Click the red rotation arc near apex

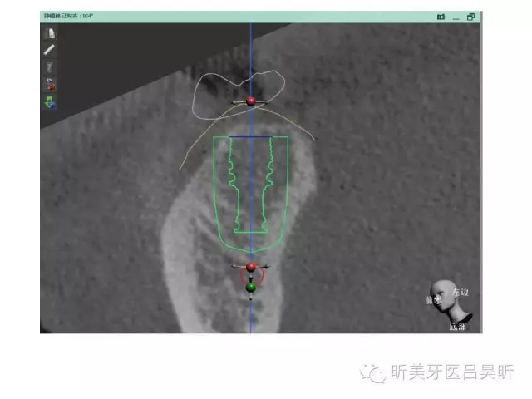point(243,278)
